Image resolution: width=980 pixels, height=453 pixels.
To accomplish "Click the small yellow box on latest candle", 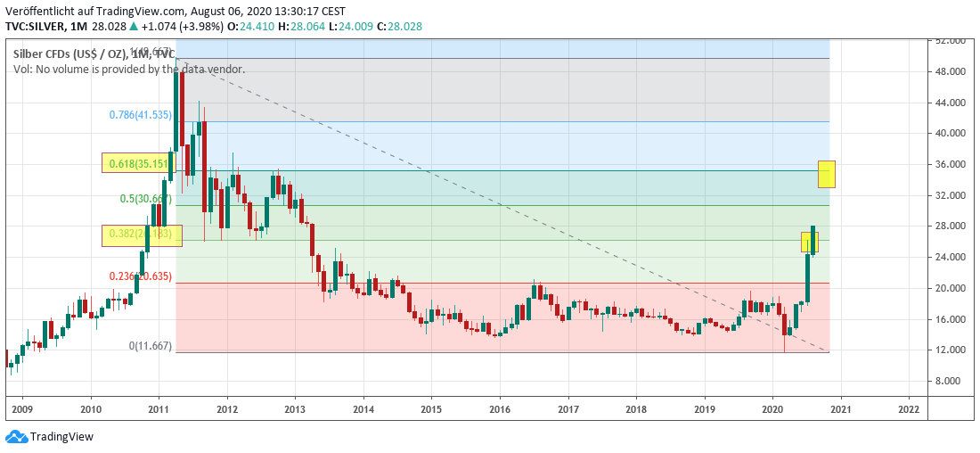I will [809, 242].
